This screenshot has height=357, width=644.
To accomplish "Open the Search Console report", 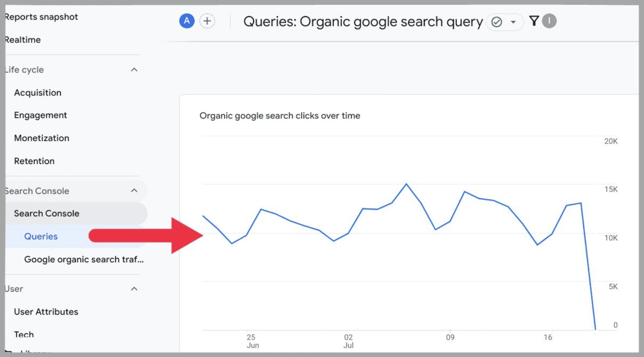I will coord(46,213).
